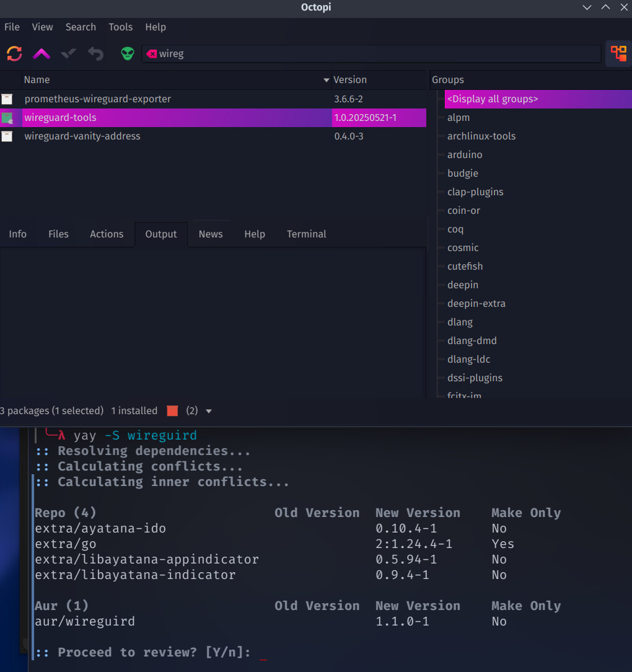Click the undo rollback arrow icon
Screen dimensions: 632x672
(96, 53)
